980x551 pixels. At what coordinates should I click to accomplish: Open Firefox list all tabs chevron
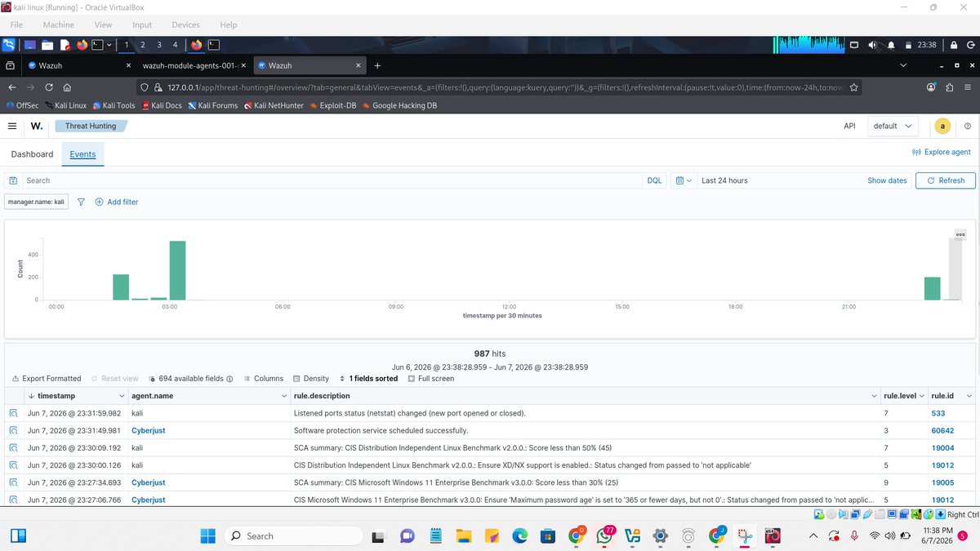pos(902,65)
